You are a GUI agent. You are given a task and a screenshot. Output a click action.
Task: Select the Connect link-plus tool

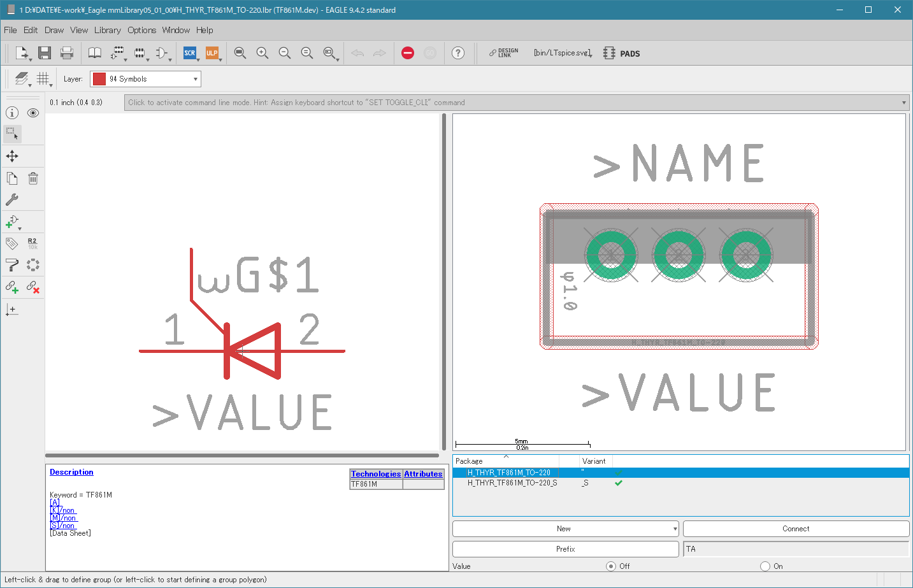tap(12, 287)
